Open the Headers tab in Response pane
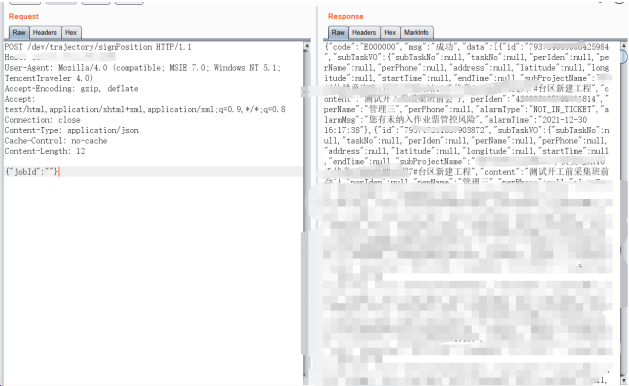Viewport: 629px width, 386px height. [364, 33]
